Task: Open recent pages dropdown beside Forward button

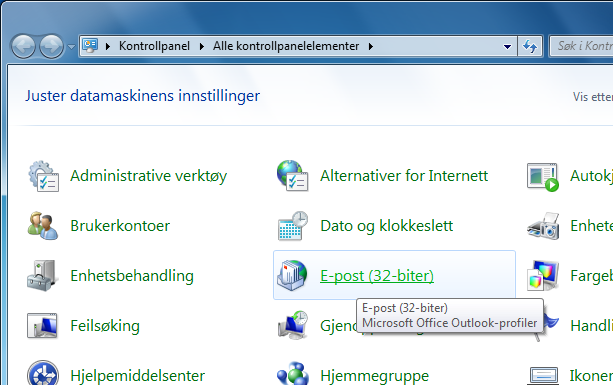Action: pos(71,47)
